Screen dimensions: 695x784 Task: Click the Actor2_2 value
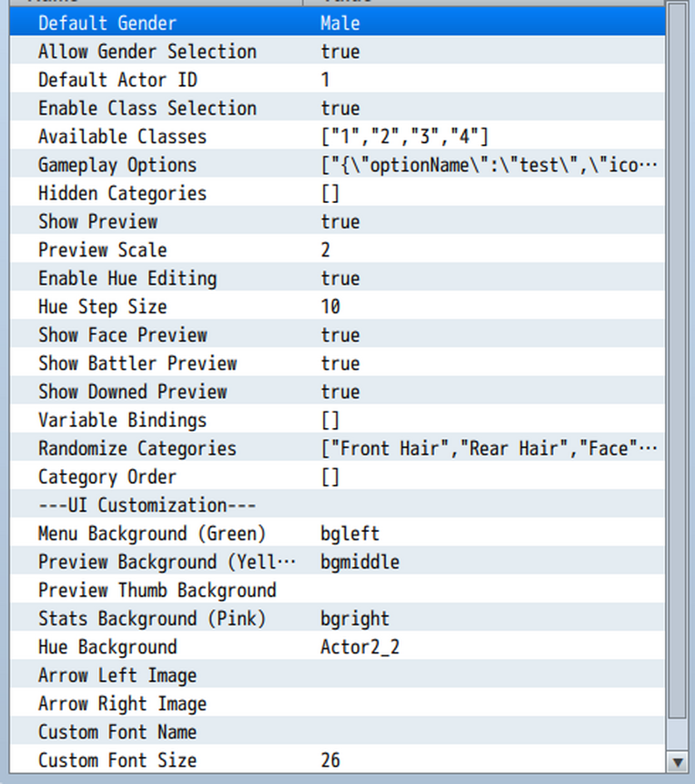click(360, 647)
